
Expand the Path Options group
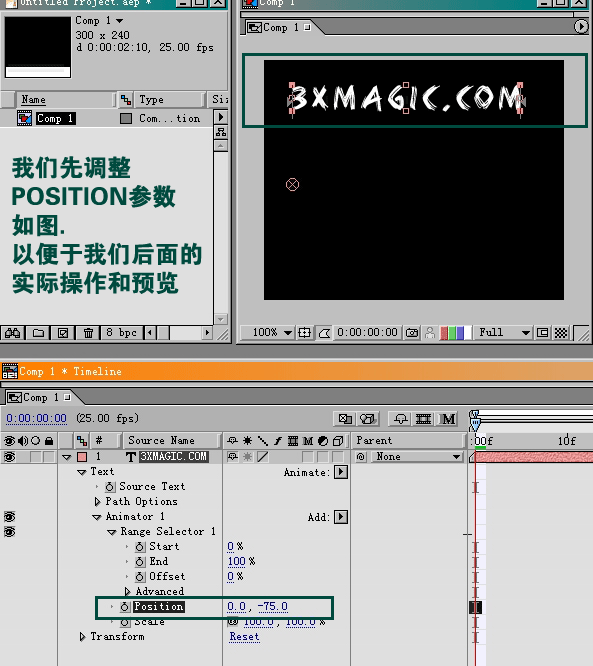coord(97,502)
